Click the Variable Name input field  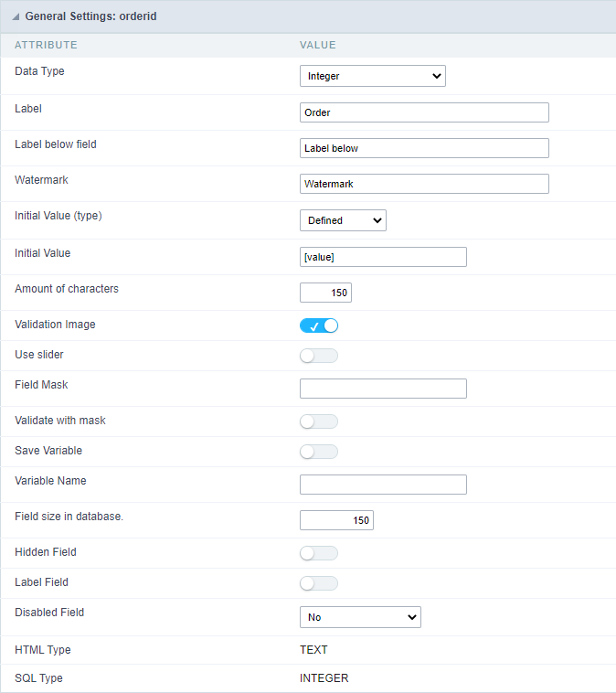[x=383, y=485]
